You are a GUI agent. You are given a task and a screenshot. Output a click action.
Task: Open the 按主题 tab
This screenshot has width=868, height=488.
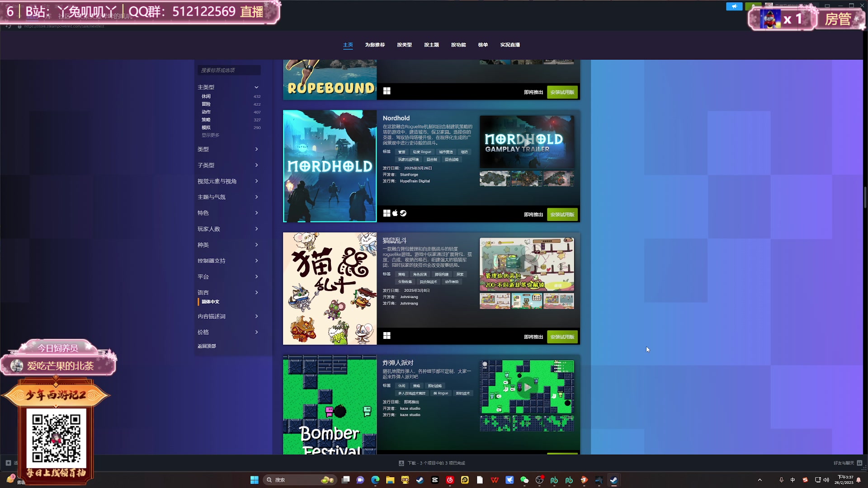[431, 45]
